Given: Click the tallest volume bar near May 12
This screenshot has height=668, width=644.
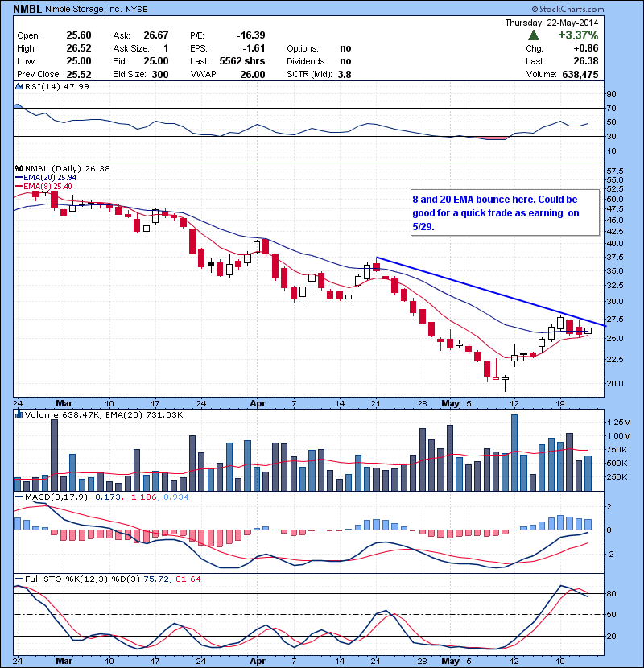Looking at the screenshot, I should pos(514,453).
